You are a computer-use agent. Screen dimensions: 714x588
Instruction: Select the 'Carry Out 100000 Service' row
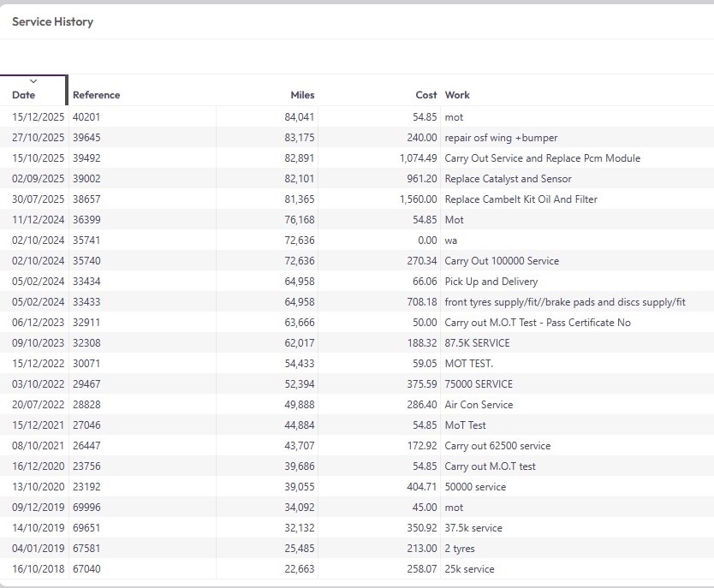[502, 261]
